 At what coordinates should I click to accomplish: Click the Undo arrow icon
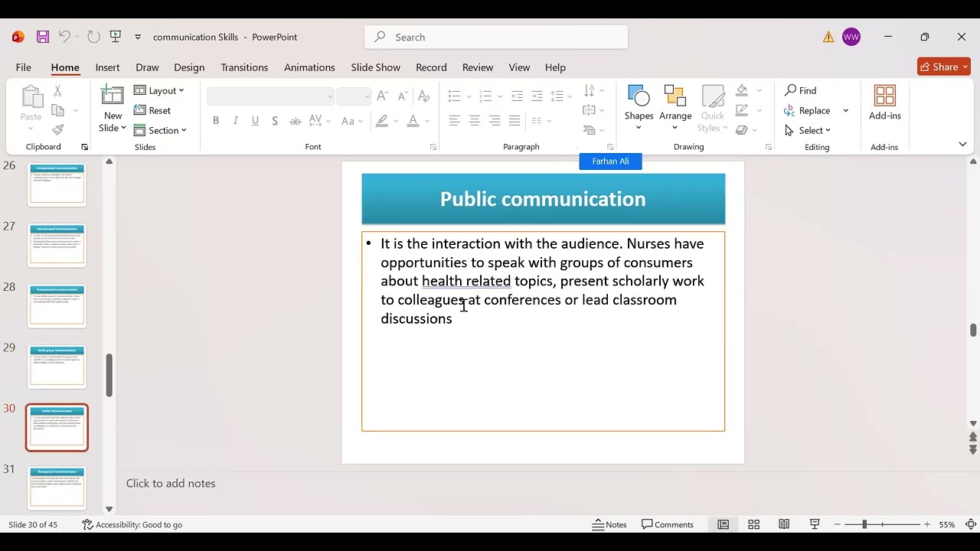(64, 37)
